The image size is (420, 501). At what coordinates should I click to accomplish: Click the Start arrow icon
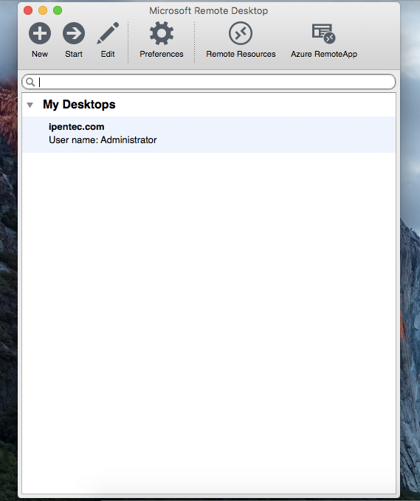[x=74, y=33]
